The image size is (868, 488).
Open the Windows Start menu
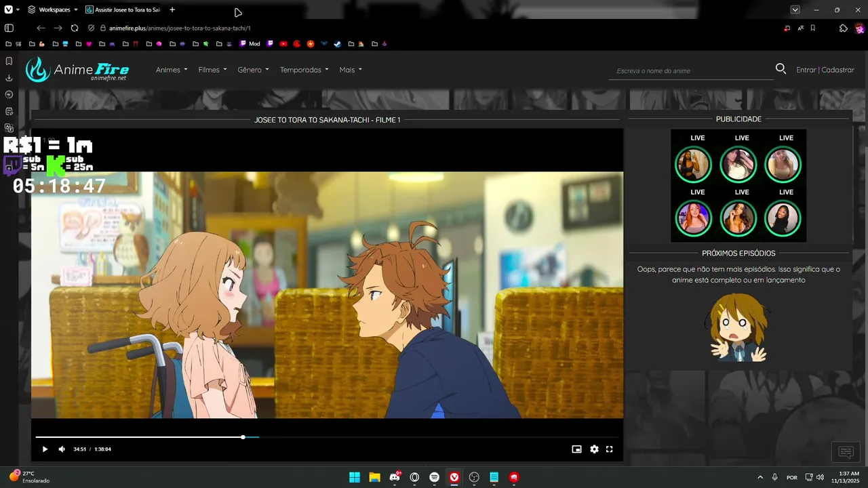pos(355,477)
